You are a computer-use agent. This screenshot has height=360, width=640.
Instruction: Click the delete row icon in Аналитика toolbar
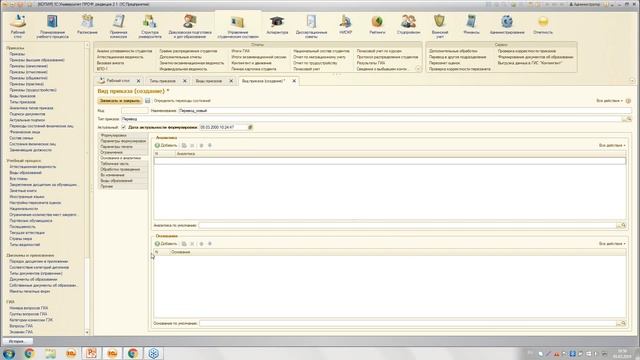192,145
